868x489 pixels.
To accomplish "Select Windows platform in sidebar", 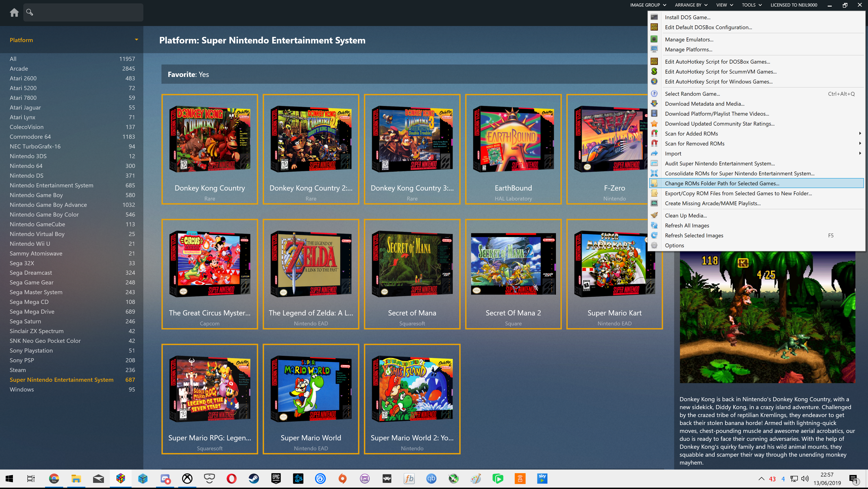I will point(72,389).
